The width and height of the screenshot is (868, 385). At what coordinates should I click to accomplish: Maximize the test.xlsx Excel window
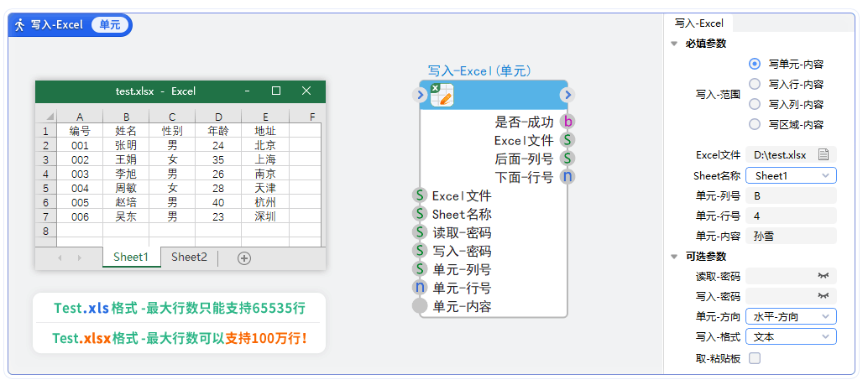tap(276, 91)
